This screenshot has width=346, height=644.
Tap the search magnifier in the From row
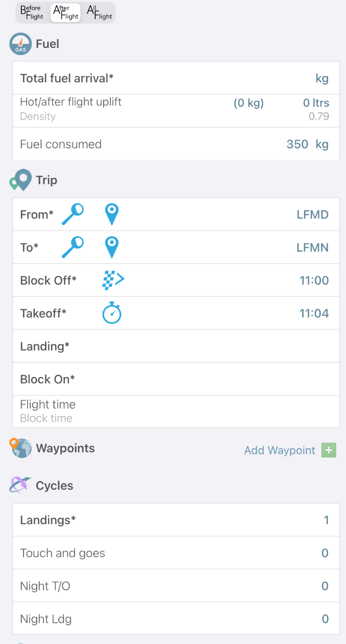pos(73,215)
